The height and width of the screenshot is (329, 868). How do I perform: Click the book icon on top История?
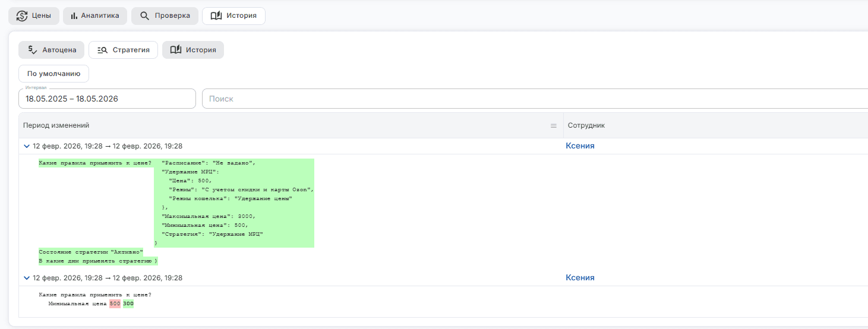click(216, 16)
